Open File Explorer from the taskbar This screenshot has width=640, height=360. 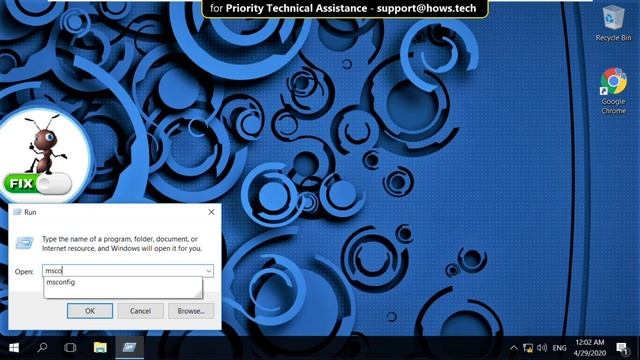pyautogui.click(x=100, y=348)
